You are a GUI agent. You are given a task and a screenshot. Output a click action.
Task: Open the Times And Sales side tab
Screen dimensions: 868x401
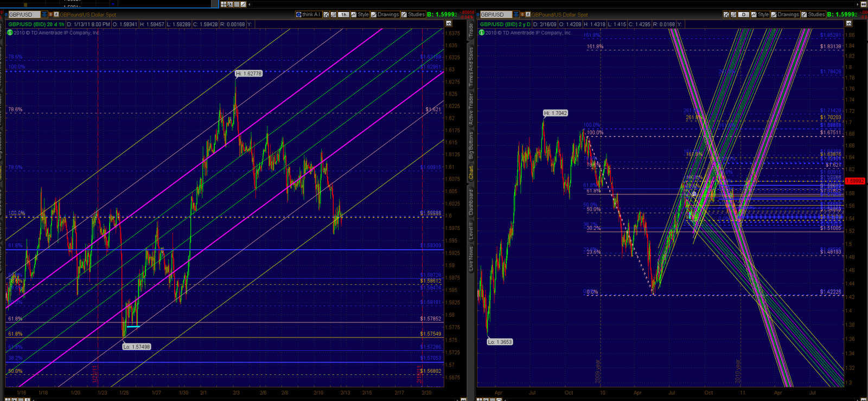[471, 66]
